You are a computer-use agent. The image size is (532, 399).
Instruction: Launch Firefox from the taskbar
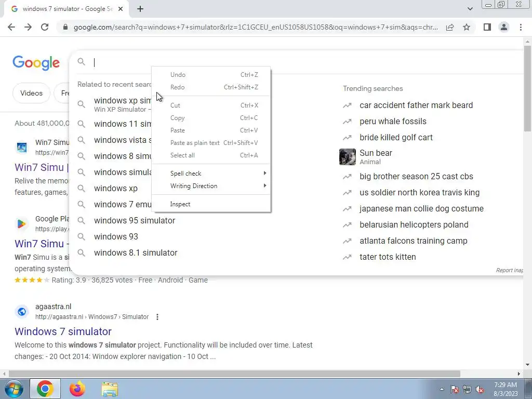tap(78, 389)
